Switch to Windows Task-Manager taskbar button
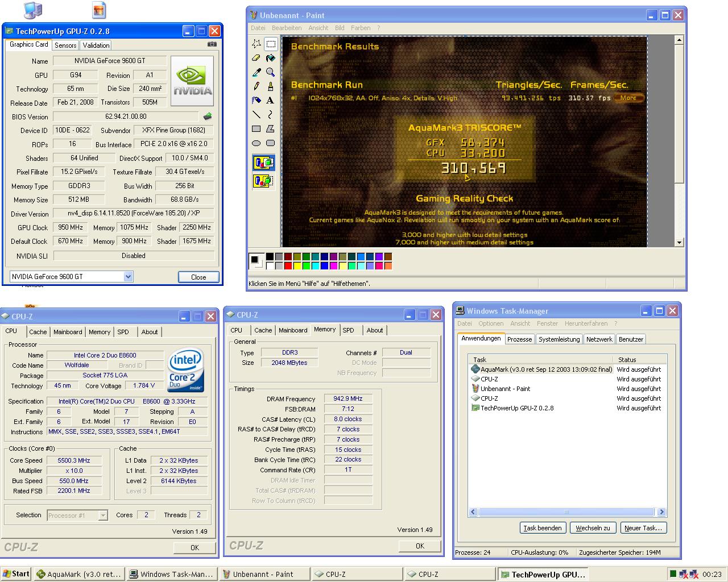728x582 pixels. [x=172, y=574]
